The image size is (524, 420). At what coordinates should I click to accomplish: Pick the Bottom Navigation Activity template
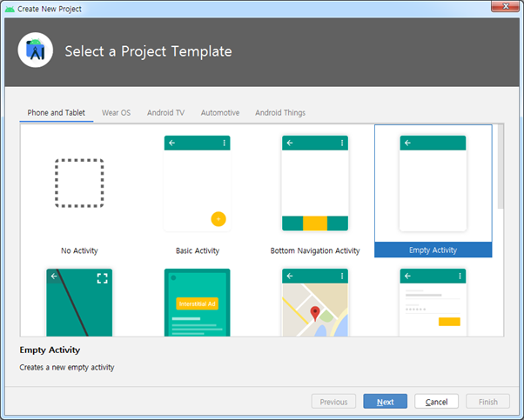point(315,183)
